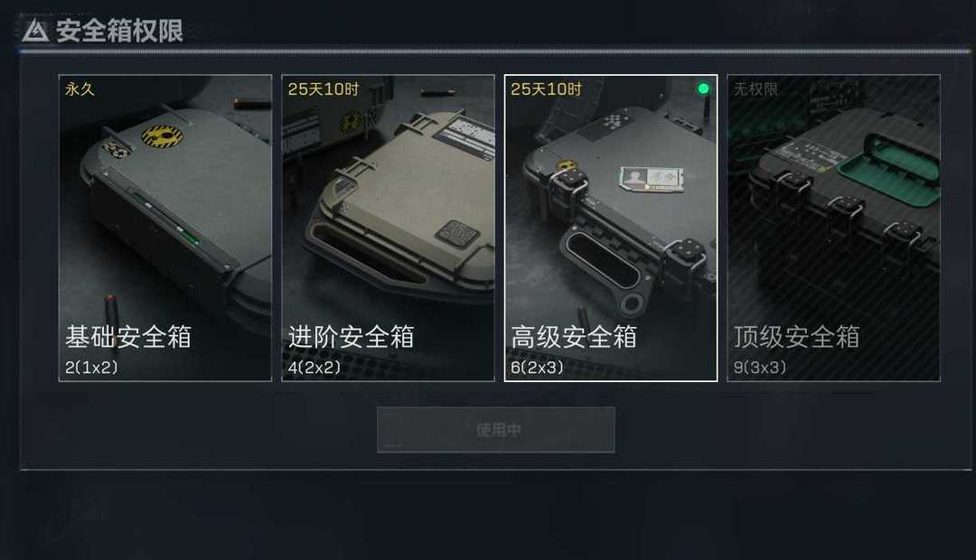This screenshot has width=976, height=560.
Task: Click the 无权限 status label
Action: [755, 89]
